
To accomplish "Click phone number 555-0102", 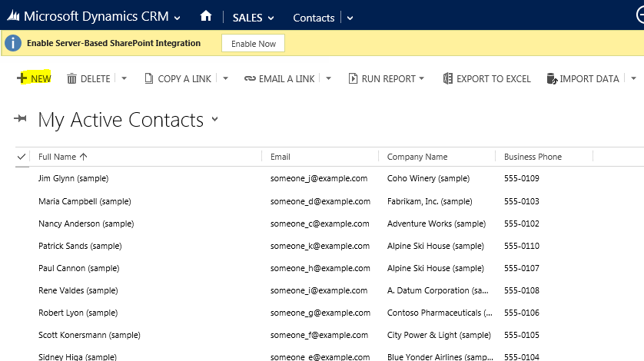I will [522, 224].
